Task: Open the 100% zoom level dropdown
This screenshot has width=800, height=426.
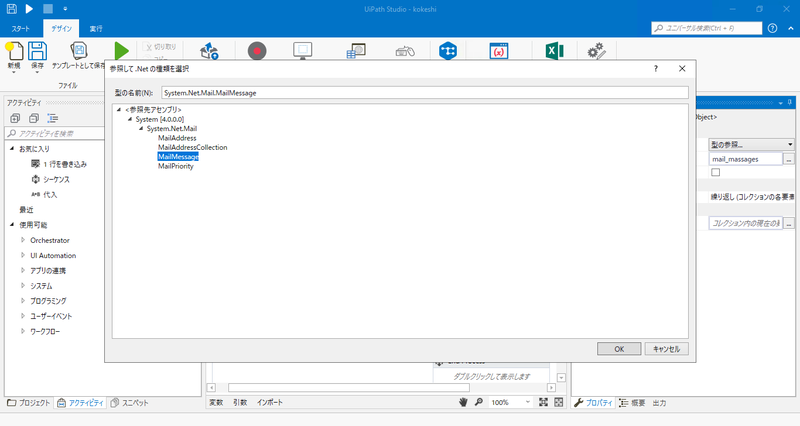Action: pos(511,403)
